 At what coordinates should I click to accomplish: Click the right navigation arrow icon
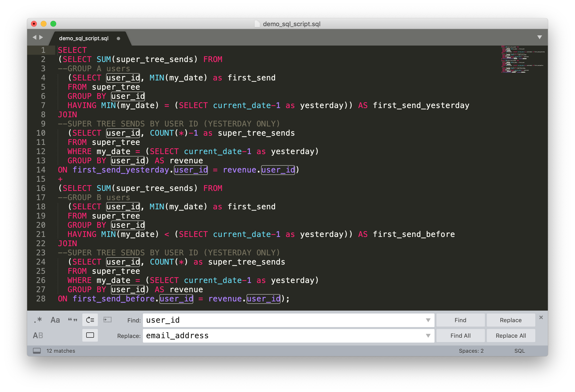click(x=42, y=38)
